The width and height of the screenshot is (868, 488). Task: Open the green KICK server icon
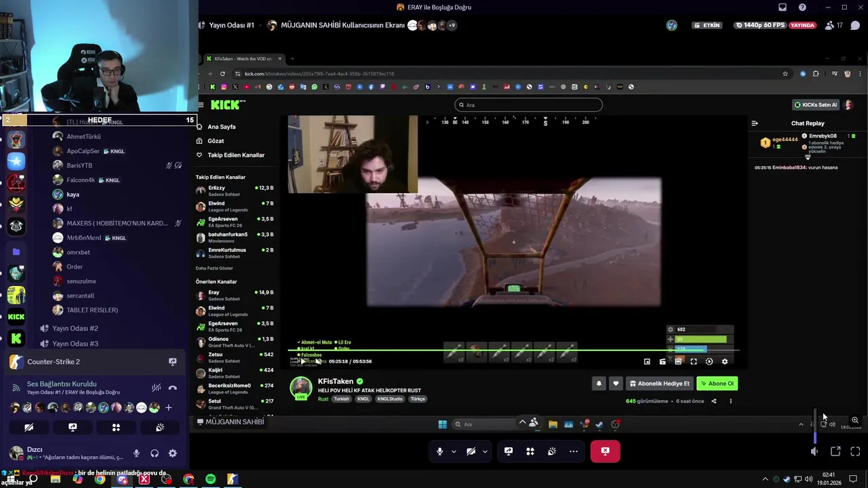(16, 317)
